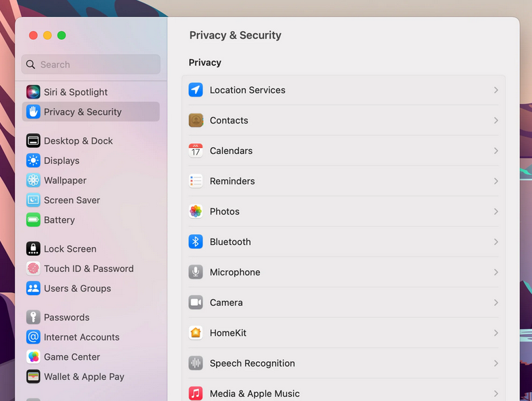Viewport: 532px width, 401px height.
Task: Open Photos privacy settings
Action: pyautogui.click(x=344, y=211)
